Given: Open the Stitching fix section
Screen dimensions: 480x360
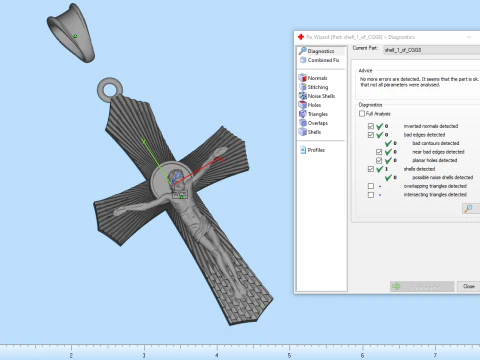Looking at the screenshot, I should click(314, 87).
